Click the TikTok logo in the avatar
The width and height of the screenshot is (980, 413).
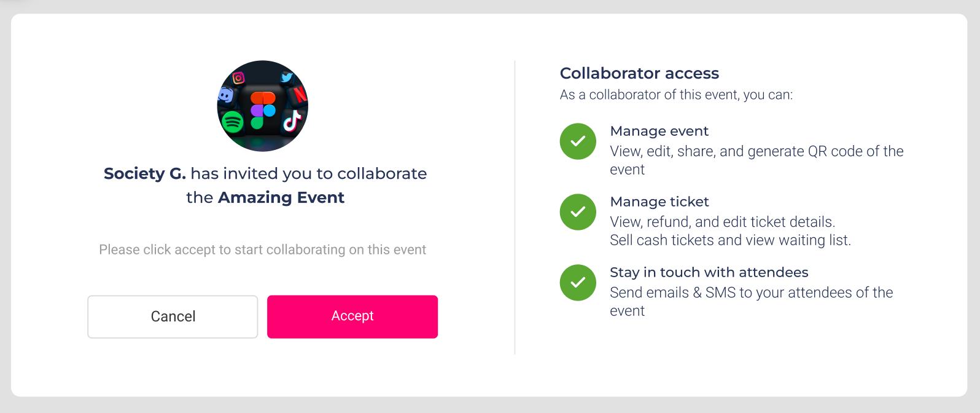point(292,121)
